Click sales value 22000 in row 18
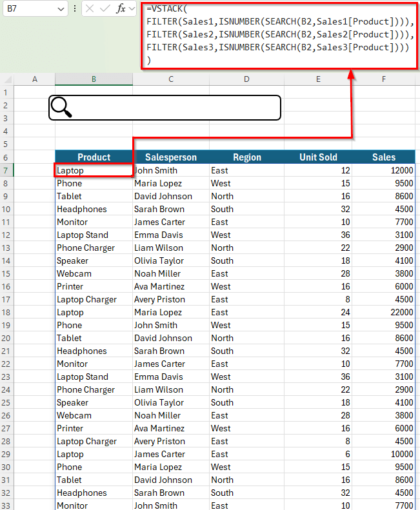420x510 pixels. pyautogui.click(x=383, y=312)
